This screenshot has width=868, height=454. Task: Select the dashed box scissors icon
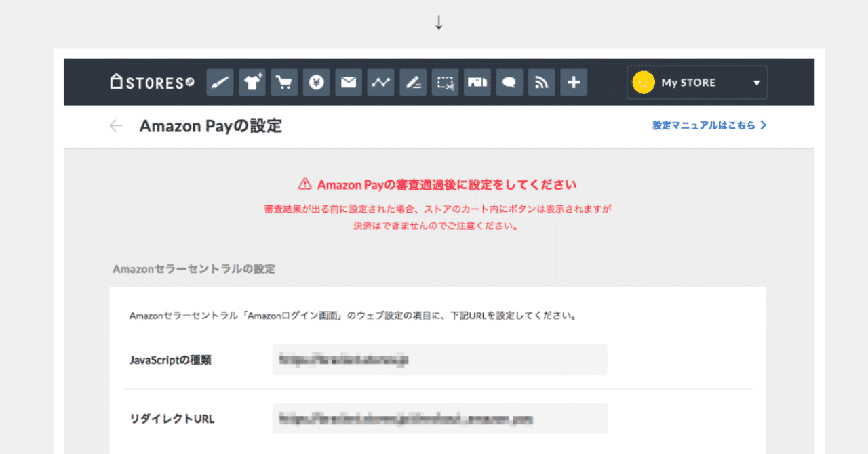[x=445, y=82]
